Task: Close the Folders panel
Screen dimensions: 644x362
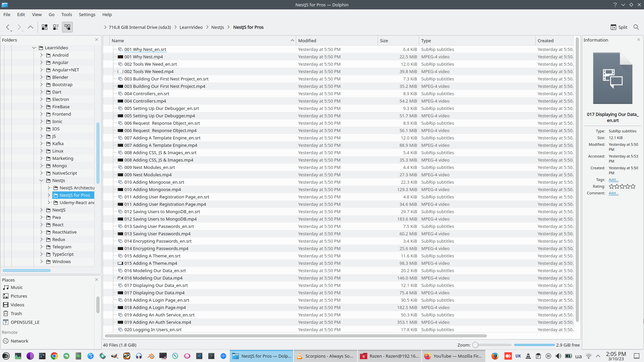Action: coord(97,40)
